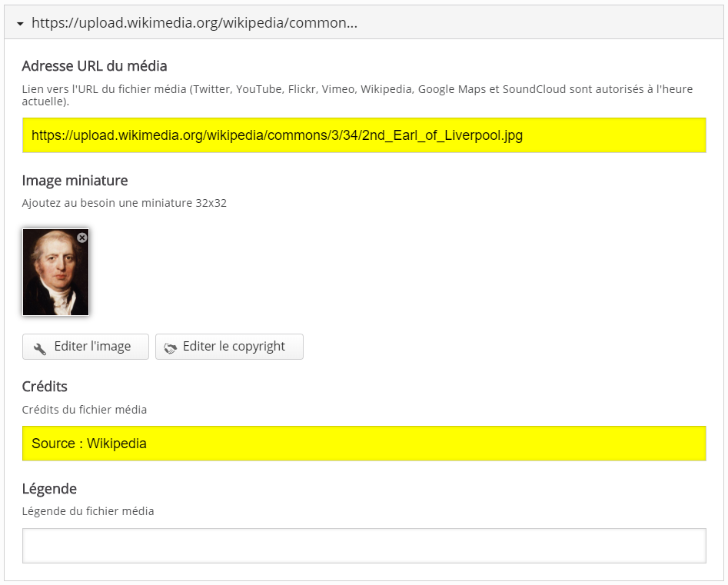Collapse the upload.wikimedia.org media section arrow
The width and height of the screenshot is (728, 585).
point(21,24)
